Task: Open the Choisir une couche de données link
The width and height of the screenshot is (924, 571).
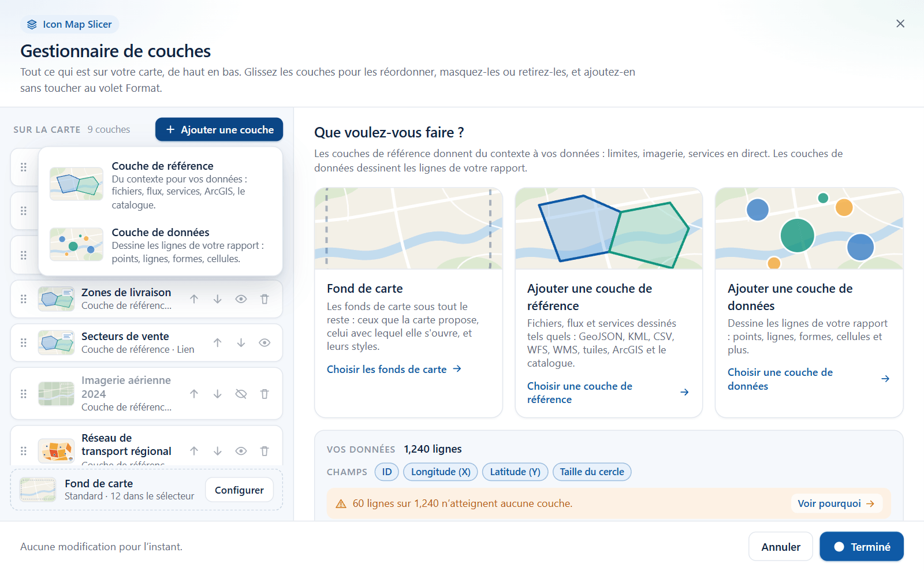Action: tap(808, 379)
